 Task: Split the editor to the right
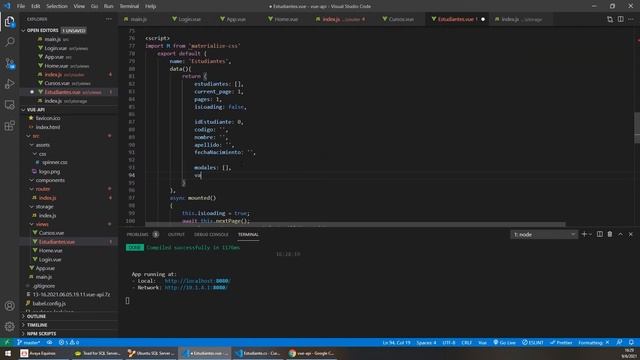(620, 19)
